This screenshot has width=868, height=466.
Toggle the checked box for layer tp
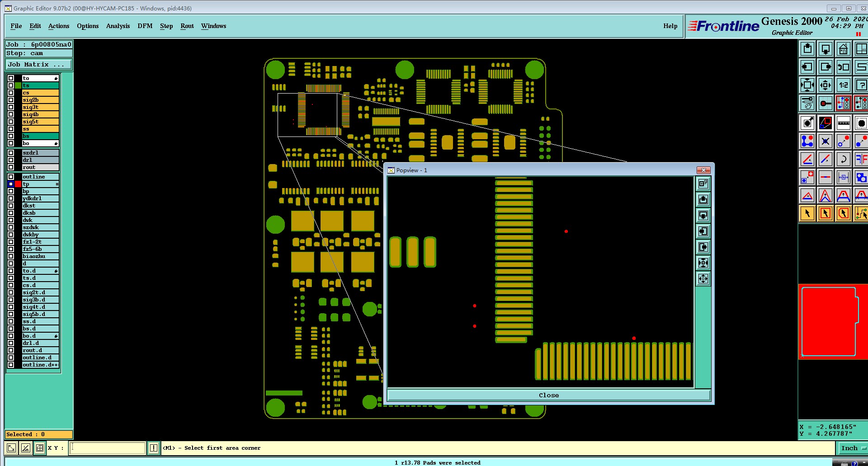coord(11,184)
